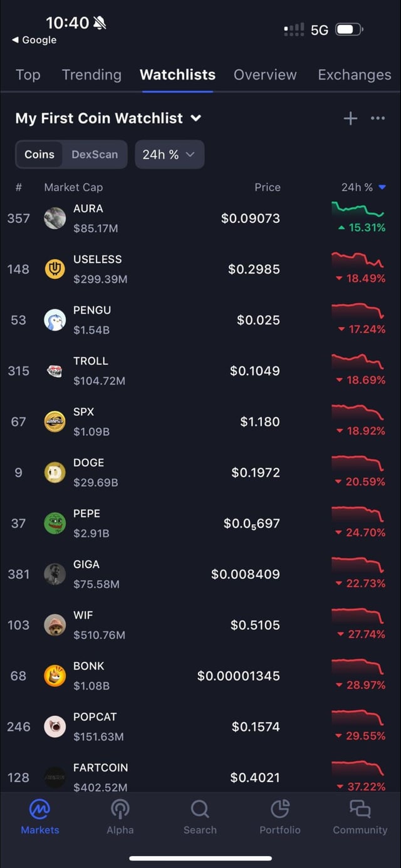Open the Community chat icon
This screenshot has height=868, width=401.
pos(360,810)
